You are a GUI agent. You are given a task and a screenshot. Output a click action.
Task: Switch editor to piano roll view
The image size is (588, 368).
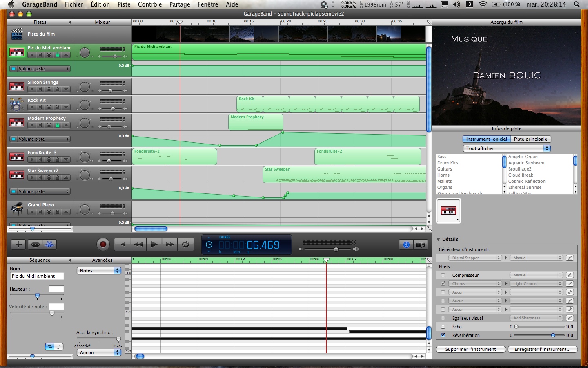click(x=49, y=347)
